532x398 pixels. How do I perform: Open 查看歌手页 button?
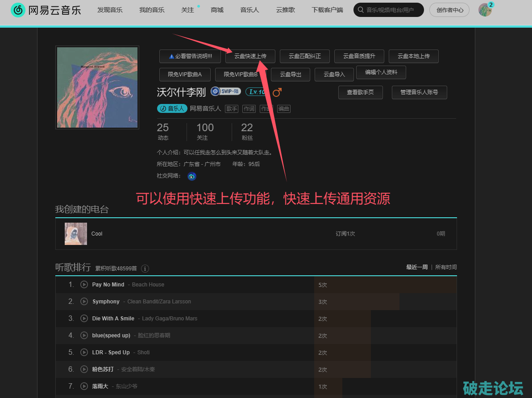(x=360, y=92)
